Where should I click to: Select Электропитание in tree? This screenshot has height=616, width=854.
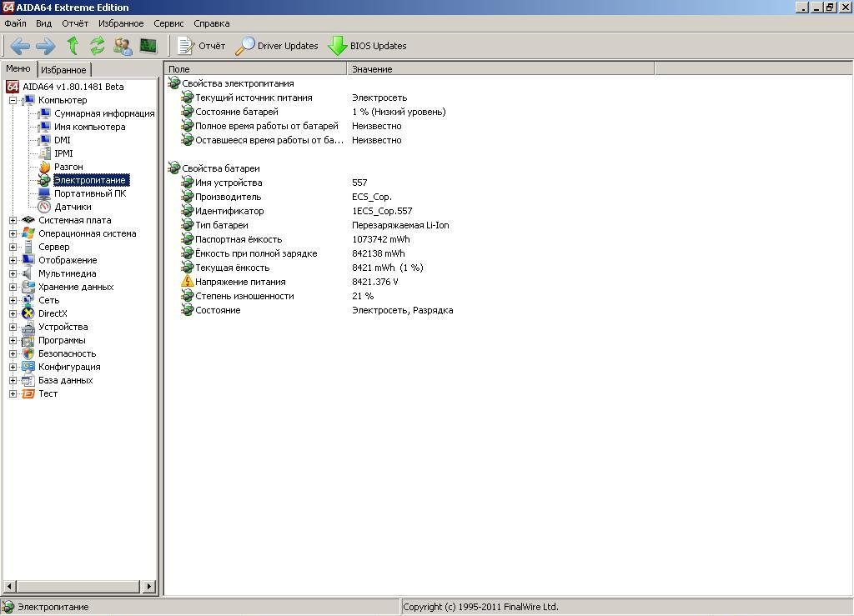[91, 180]
